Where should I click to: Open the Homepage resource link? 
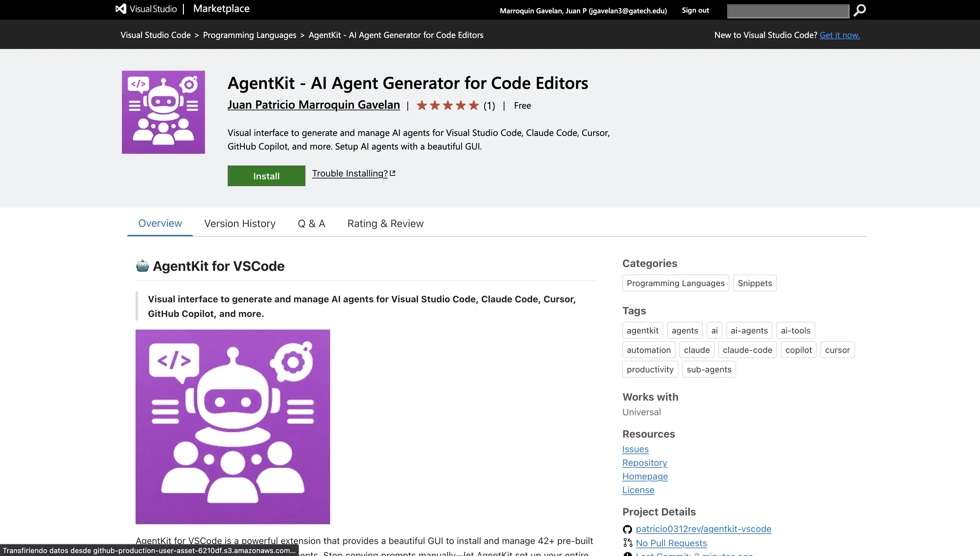pyautogui.click(x=645, y=476)
